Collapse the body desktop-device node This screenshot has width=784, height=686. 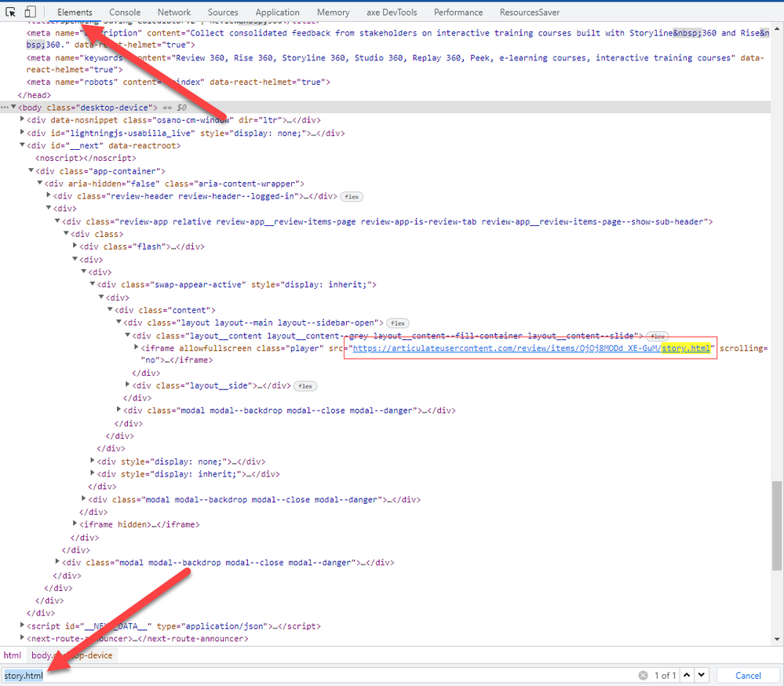(x=13, y=107)
